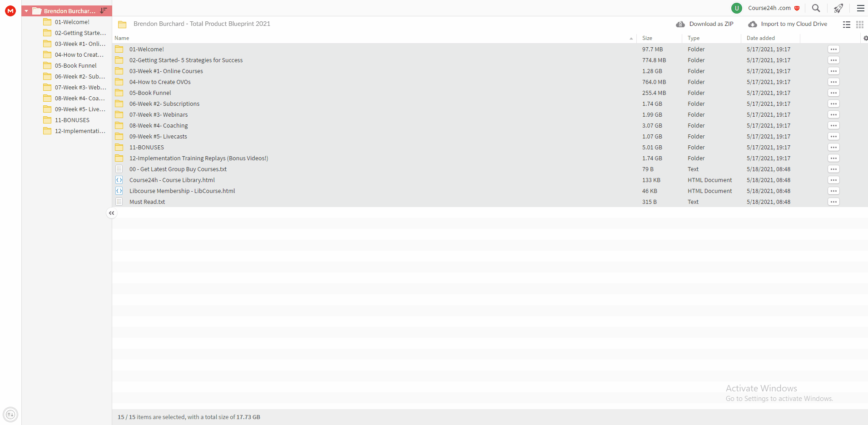Open the hamburger main menu
868x425 pixels.
861,8
